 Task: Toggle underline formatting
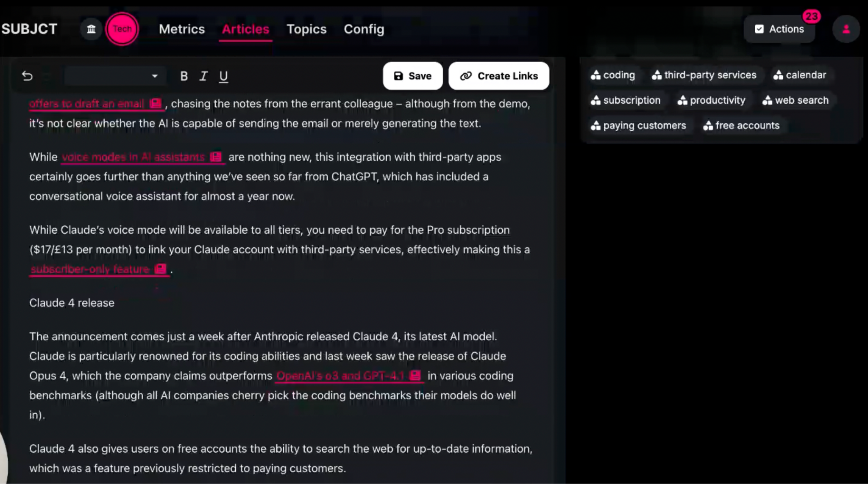[223, 77]
